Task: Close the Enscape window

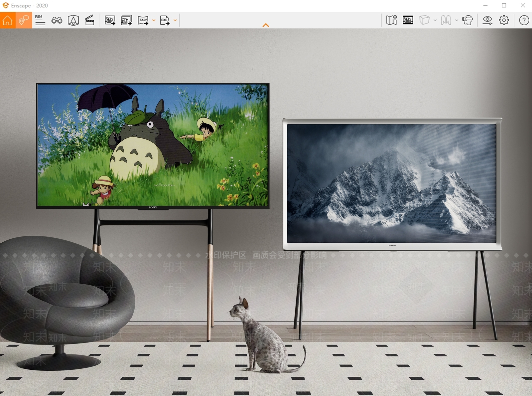Action: pyautogui.click(x=523, y=6)
